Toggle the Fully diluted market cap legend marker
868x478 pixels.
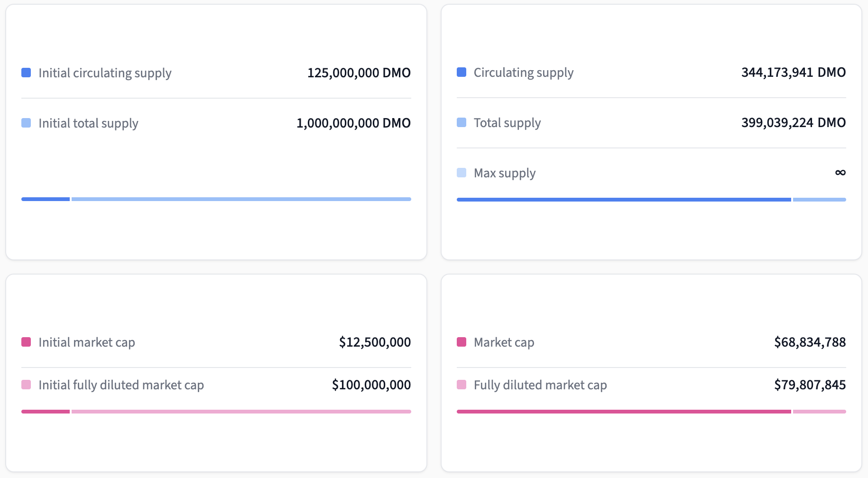(x=462, y=385)
